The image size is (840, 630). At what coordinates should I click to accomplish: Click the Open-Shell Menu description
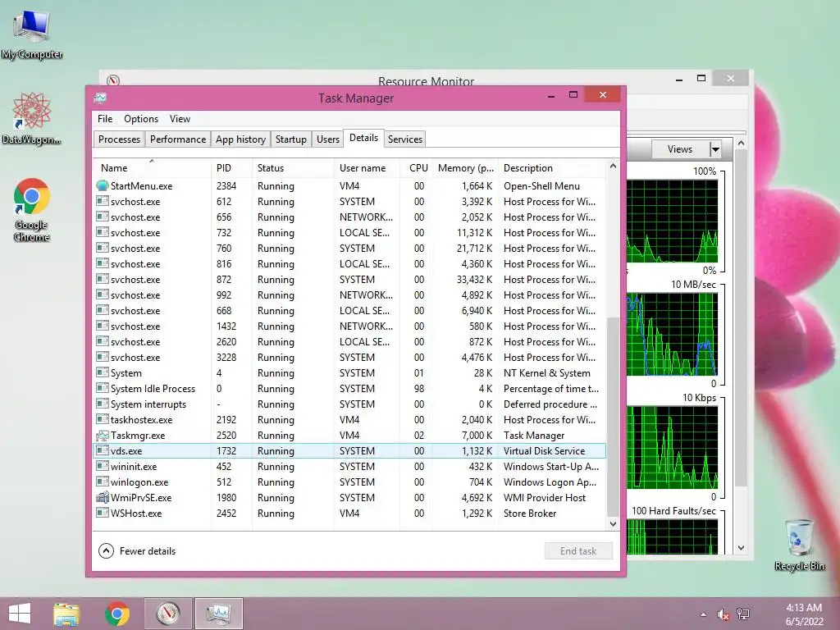point(541,186)
